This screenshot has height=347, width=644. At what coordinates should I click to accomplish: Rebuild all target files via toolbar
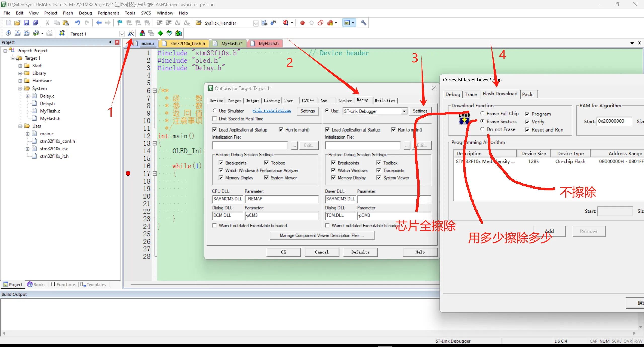click(x=26, y=33)
